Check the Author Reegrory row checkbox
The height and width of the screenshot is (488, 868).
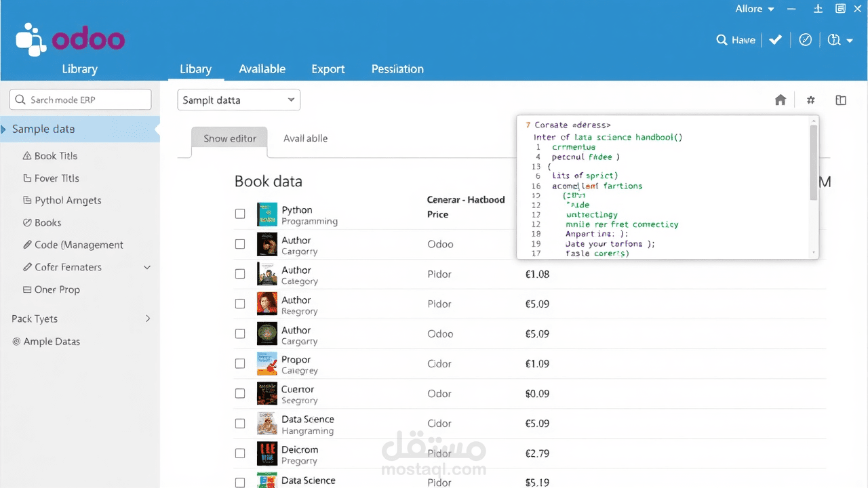click(x=240, y=304)
